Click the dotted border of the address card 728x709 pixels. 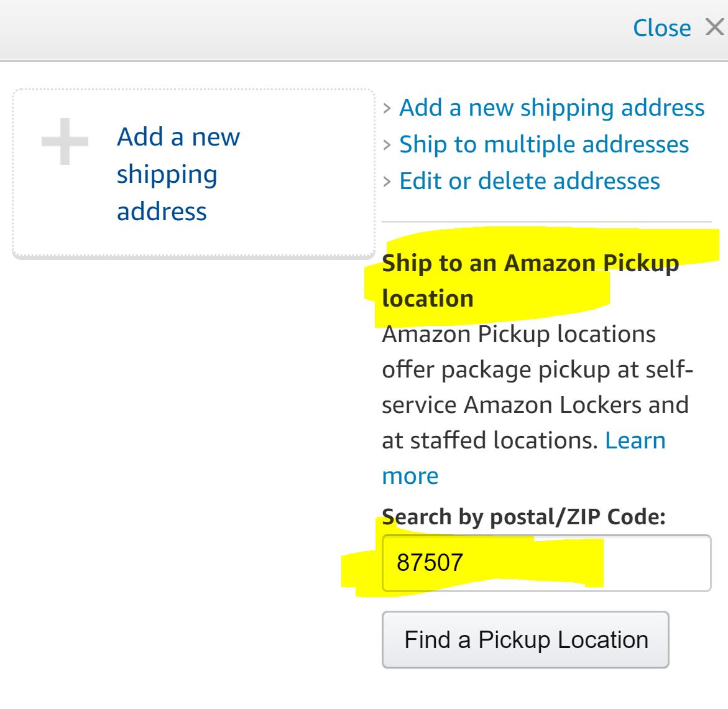(193, 90)
